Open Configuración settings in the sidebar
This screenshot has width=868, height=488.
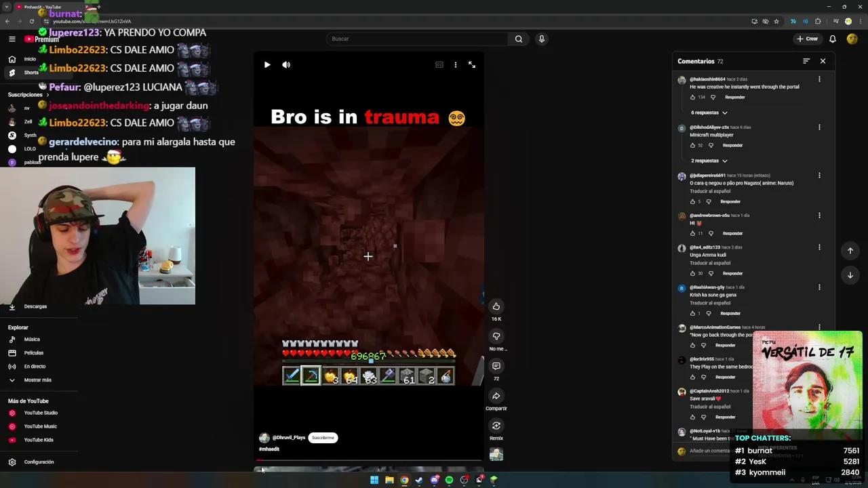39,462
